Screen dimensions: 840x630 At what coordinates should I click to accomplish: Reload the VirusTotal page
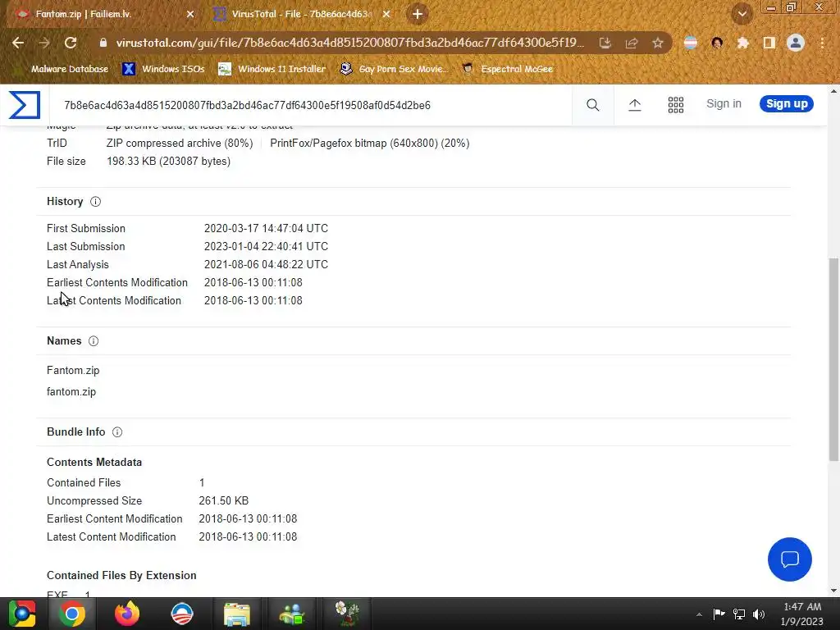tap(71, 43)
